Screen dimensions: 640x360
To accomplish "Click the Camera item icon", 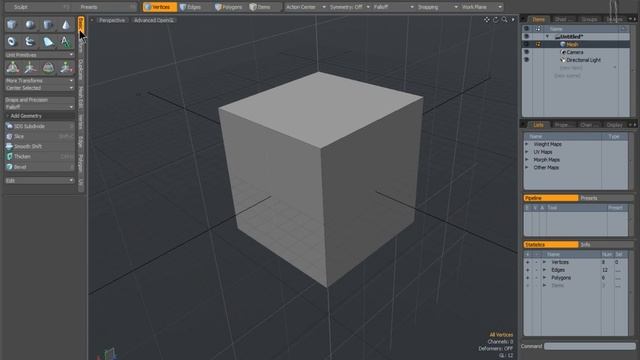I will 563,52.
